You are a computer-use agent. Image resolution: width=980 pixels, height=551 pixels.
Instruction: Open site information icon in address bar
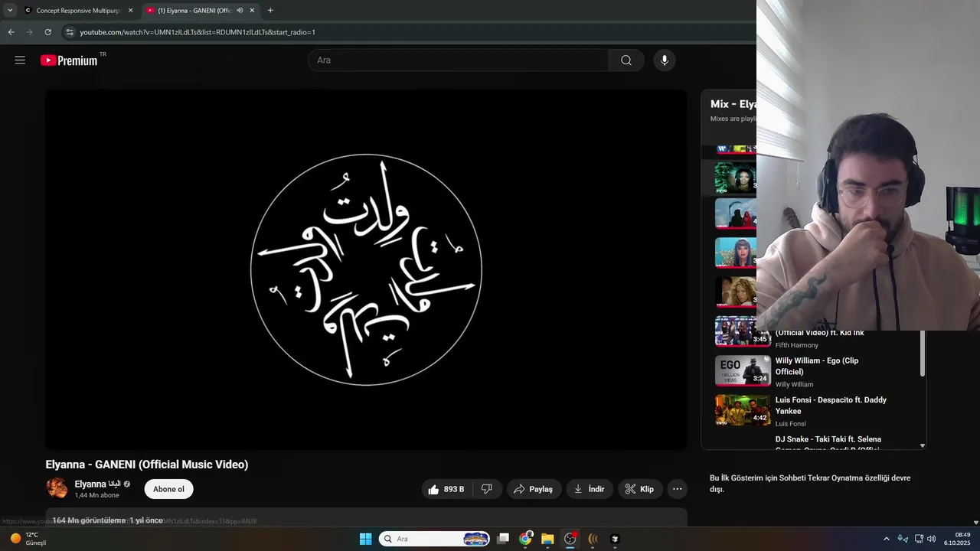70,32
